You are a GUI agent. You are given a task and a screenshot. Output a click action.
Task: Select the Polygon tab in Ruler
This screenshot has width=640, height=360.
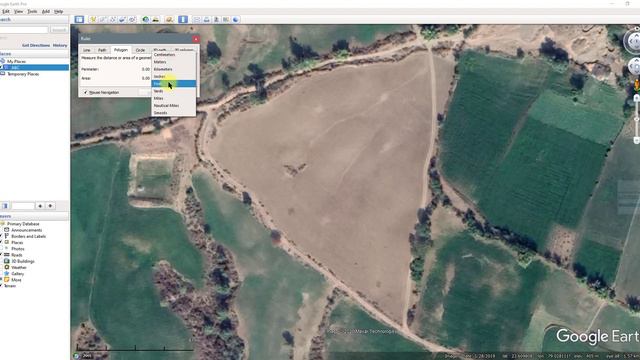(x=121, y=50)
